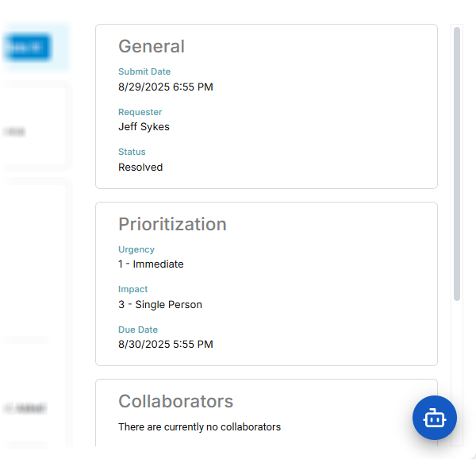Click the submit date value 8/29/2025 6:55 PM
This screenshot has height=459, width=476.
[165, 87]
